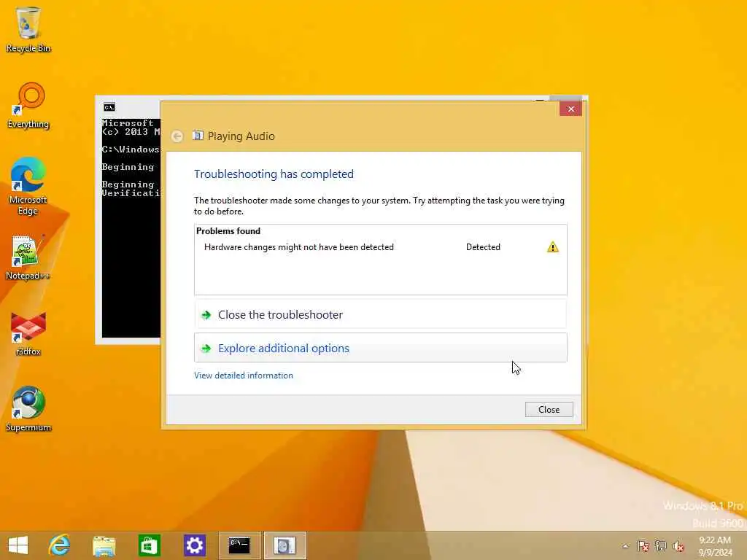Select the troubleshooter taskbar button

pos(285,545)
